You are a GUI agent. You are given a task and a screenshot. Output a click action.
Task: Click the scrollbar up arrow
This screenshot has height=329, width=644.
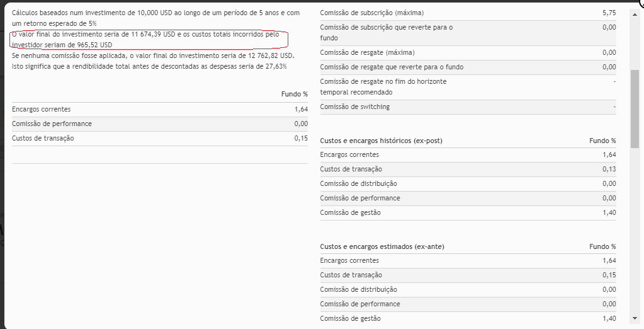coord(635,6)
